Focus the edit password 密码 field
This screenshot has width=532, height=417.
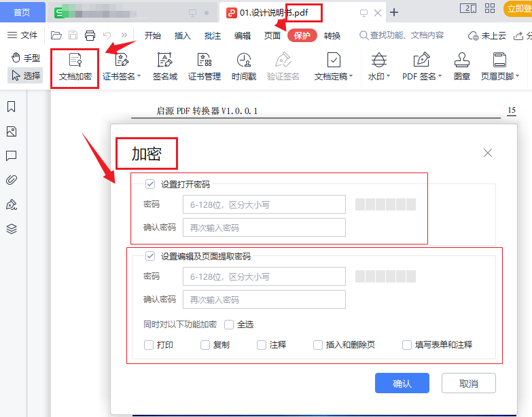pos(264,276)
